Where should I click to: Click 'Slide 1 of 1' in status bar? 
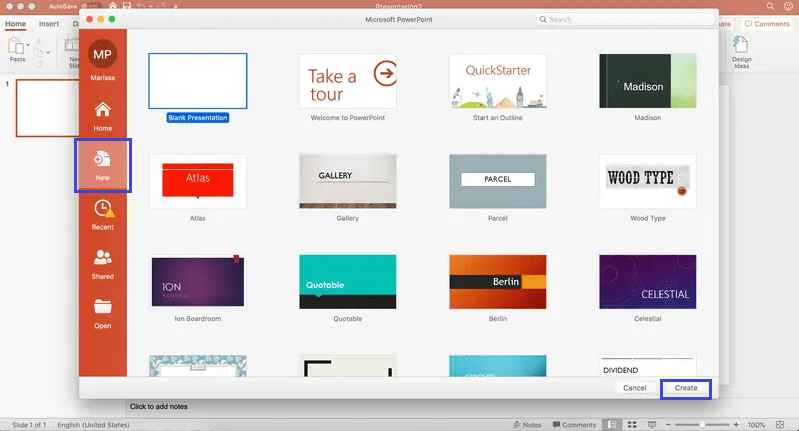[29, 425]
